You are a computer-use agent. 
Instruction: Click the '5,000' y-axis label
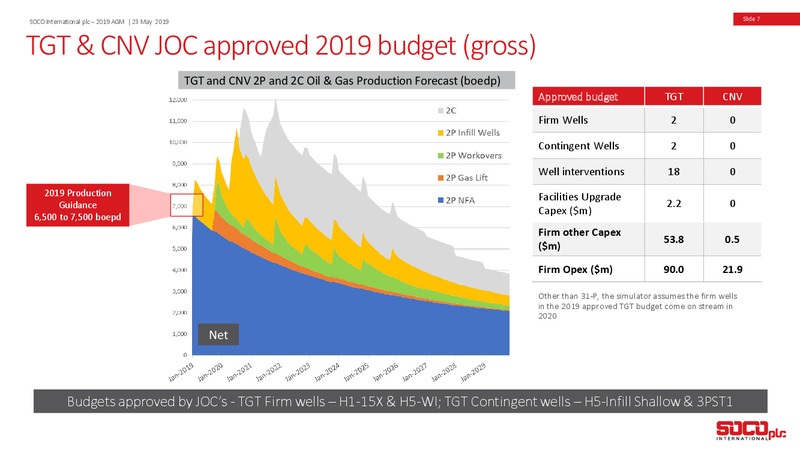coord(180,248)
